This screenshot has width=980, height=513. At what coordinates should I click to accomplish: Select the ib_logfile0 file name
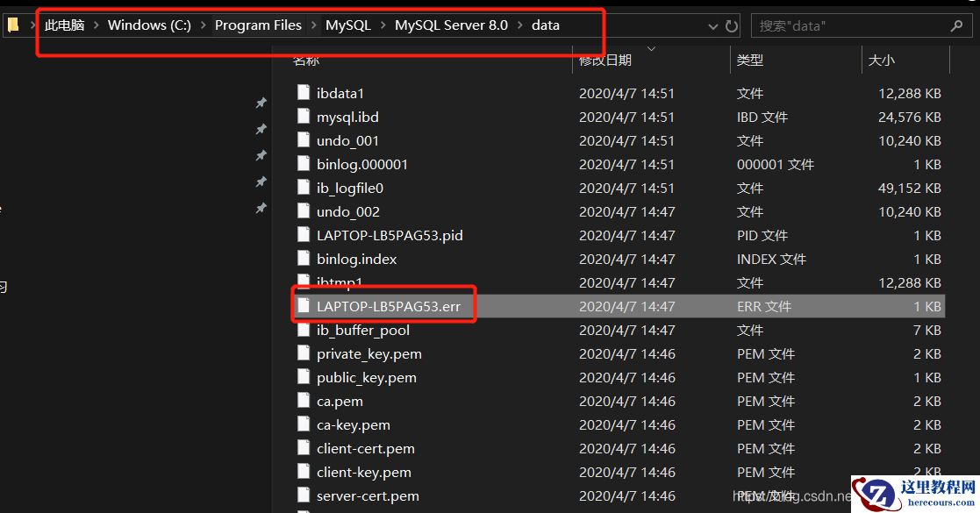coord(349,188)
